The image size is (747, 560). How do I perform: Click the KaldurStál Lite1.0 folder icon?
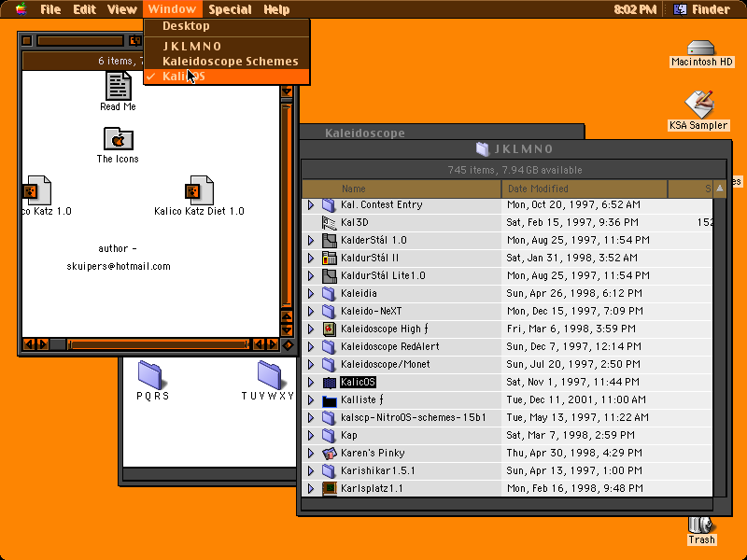coord(329,275)
